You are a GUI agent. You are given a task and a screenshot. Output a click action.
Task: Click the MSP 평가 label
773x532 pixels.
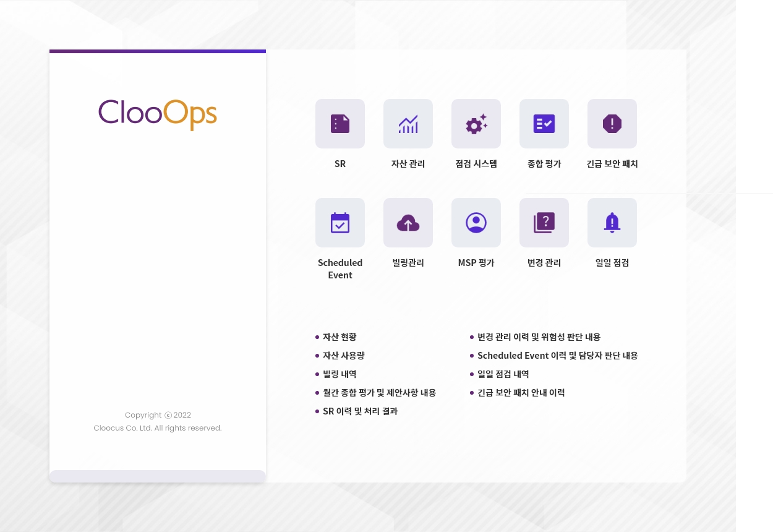click(x=476, y=263)
